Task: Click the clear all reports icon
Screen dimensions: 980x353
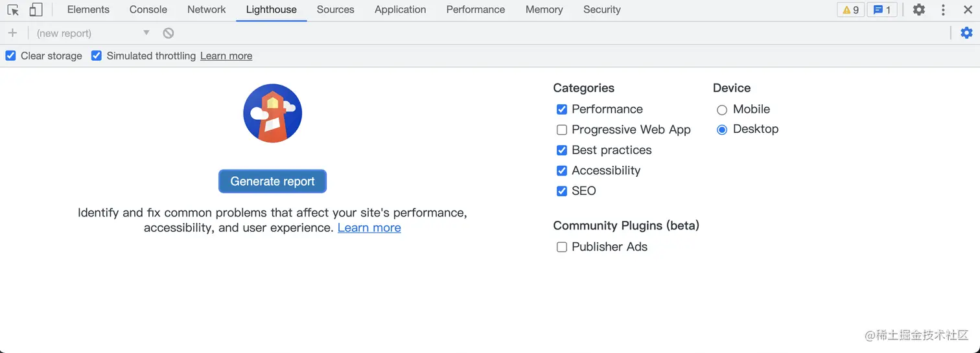Action: click(169, 33)
